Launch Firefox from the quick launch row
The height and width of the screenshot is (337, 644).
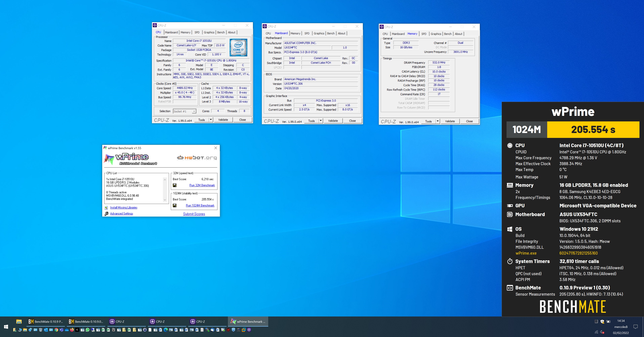72,330
